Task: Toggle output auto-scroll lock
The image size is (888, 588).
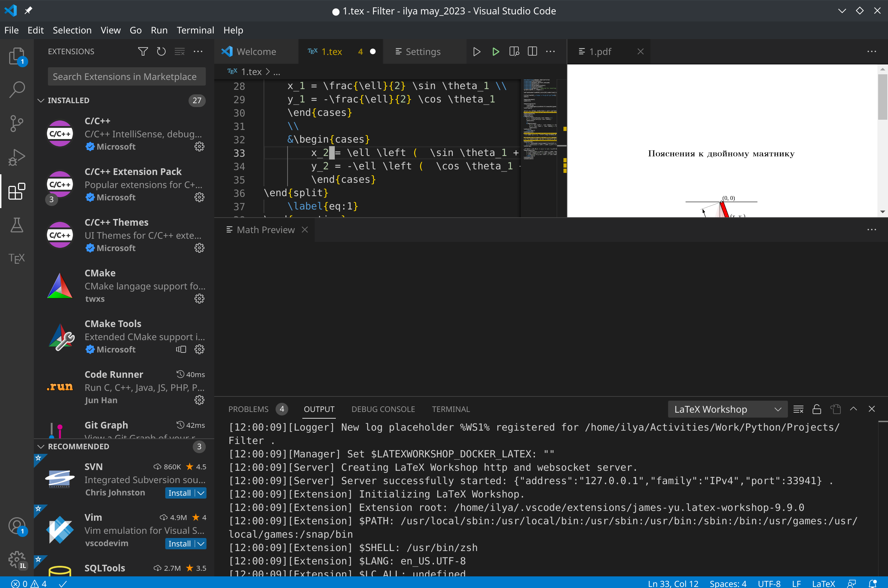Action: [817, 409]
